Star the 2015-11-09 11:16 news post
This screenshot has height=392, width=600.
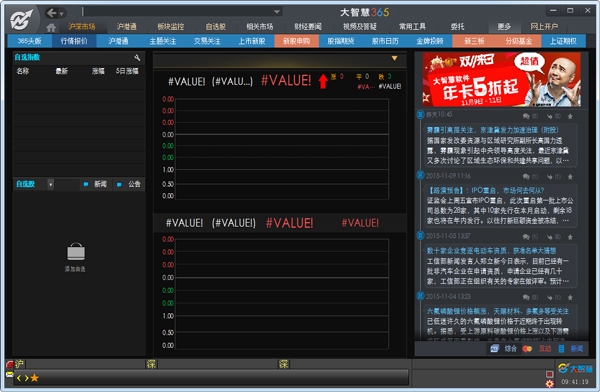point(570,176)
